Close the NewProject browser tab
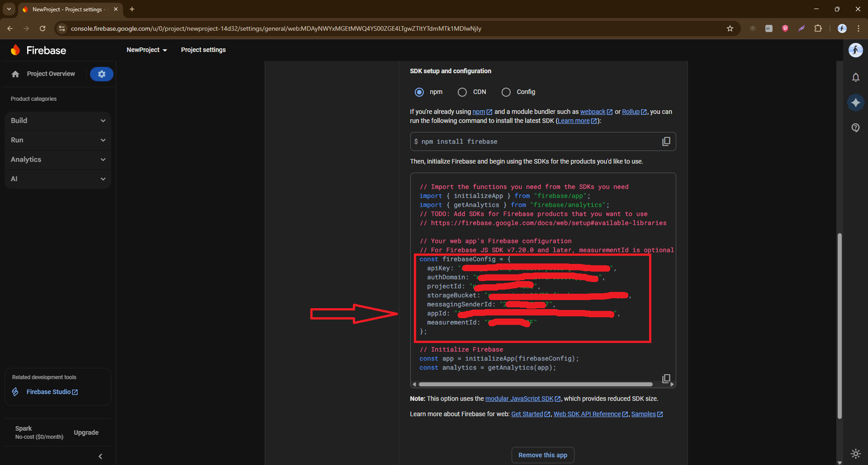The height and width of the screenshot is (465, 868). click(116, 9)
